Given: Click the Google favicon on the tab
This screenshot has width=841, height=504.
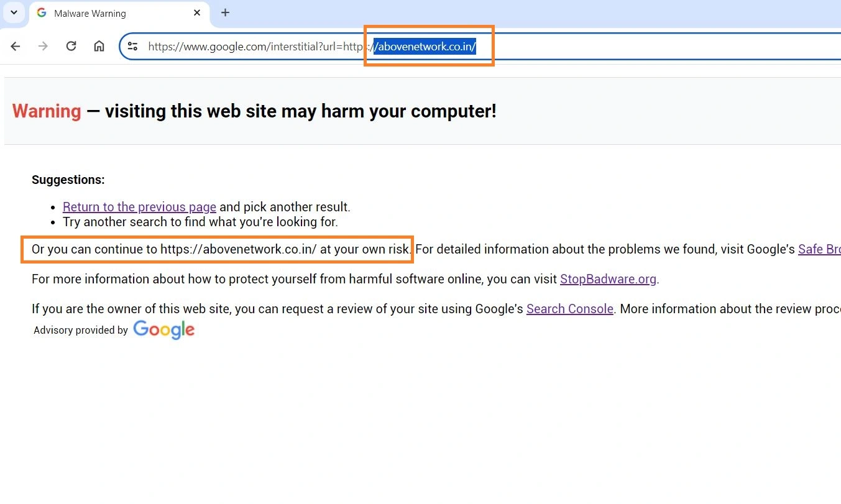Looking at the screenshot, I should (x=42, y=12).
